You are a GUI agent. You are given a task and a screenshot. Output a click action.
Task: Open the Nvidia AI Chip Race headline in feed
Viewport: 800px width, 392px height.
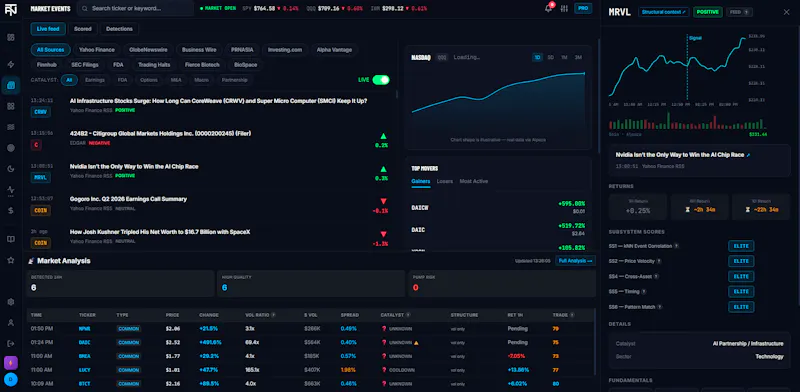[134, 166]
